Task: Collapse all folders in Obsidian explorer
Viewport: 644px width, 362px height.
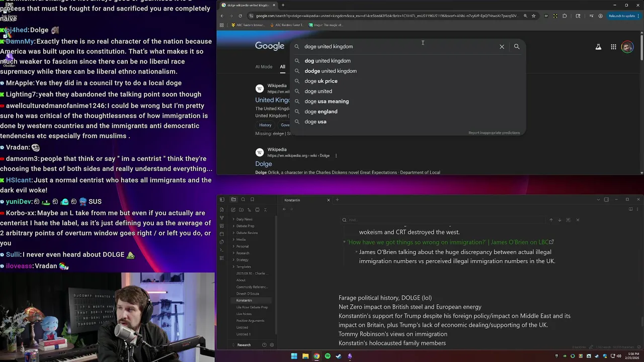Action: pos(265,210)
